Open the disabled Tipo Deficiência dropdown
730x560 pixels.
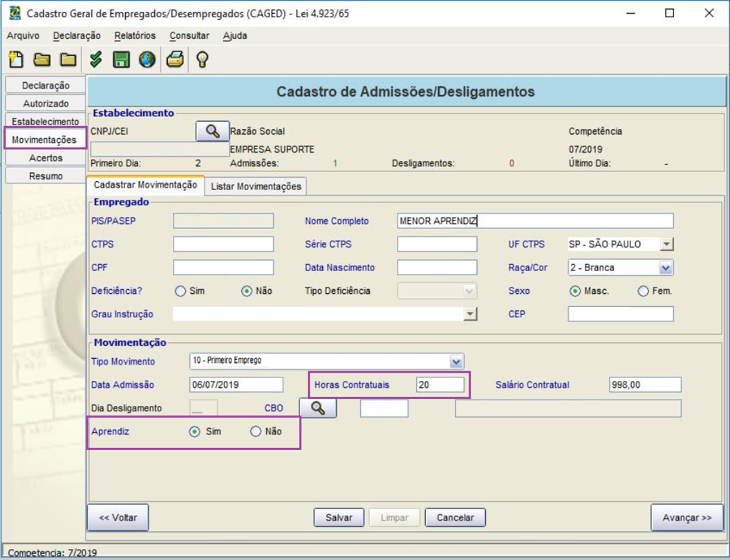pyautogui.click(x=469, y=291)
